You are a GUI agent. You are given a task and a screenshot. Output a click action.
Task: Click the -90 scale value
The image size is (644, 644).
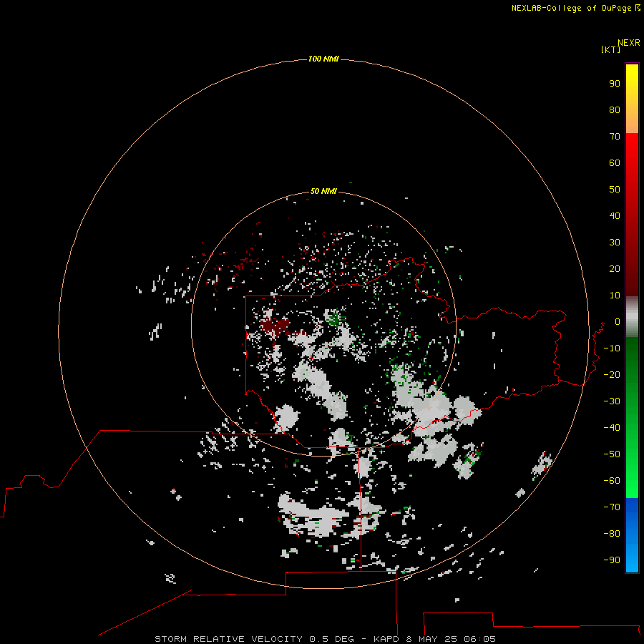(x=612, y=560)
